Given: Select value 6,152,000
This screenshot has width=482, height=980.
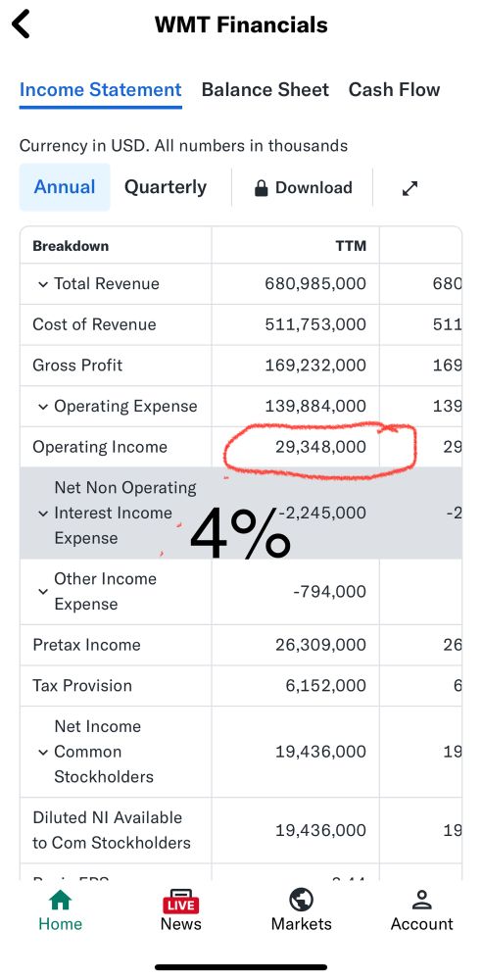Looking at the screenshot, I should [x=325, y=685].
